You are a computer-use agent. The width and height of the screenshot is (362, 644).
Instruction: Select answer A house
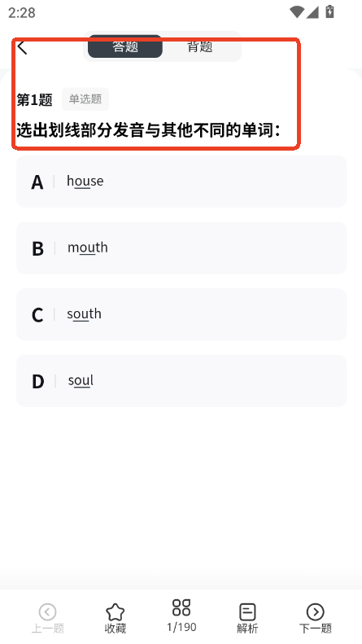point(181,181)
